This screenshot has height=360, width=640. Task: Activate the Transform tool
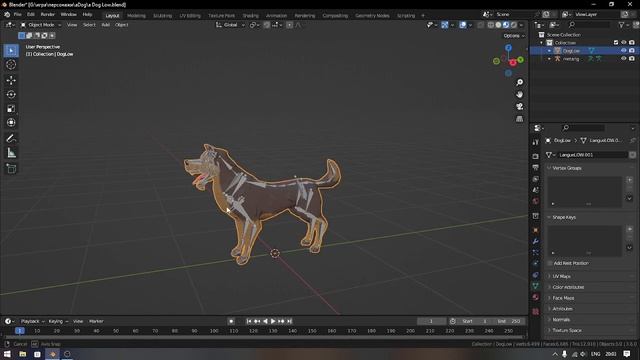11,122
